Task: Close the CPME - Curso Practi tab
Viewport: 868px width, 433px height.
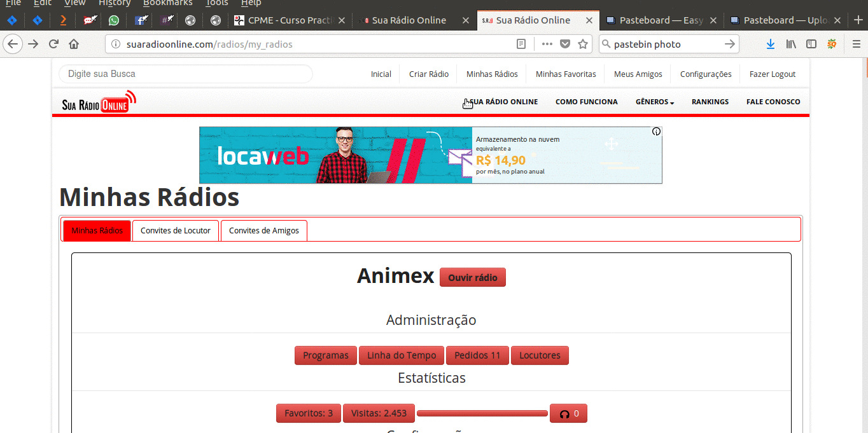Action: [x=342, y=20]
